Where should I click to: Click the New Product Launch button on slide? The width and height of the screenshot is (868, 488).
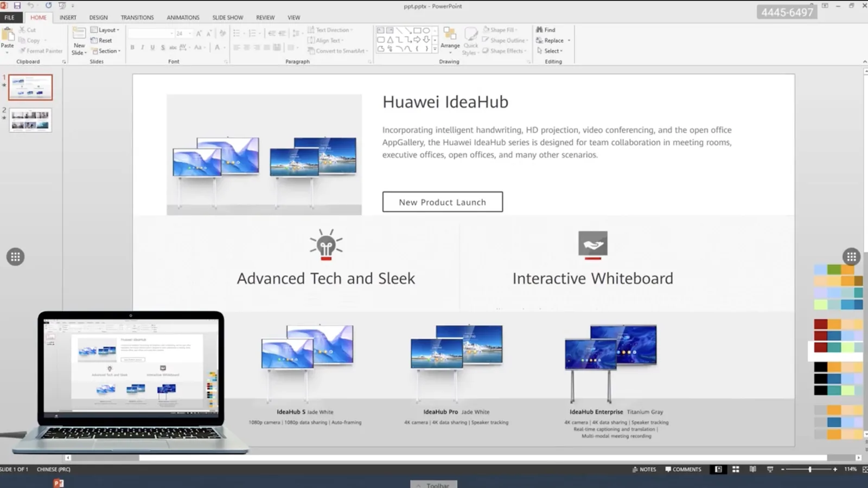(443, 202)
